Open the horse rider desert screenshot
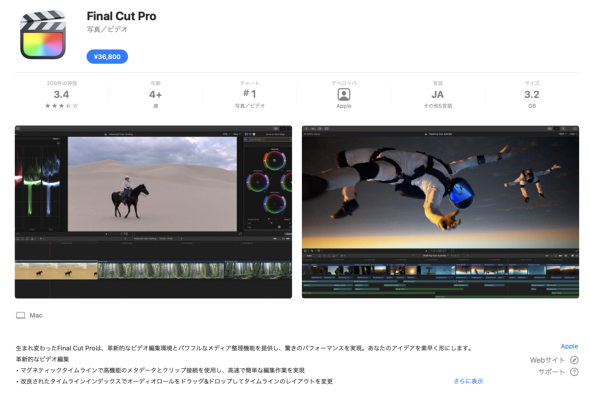This screenshot has width=590, height=407. pyautogui.click(x=153, y=212)
